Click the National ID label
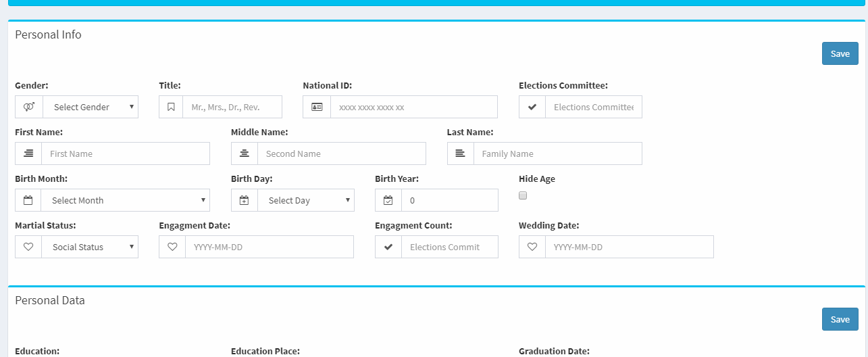This screenshot has height=357, width=868. pyautogui.click(x=328, y=85)
